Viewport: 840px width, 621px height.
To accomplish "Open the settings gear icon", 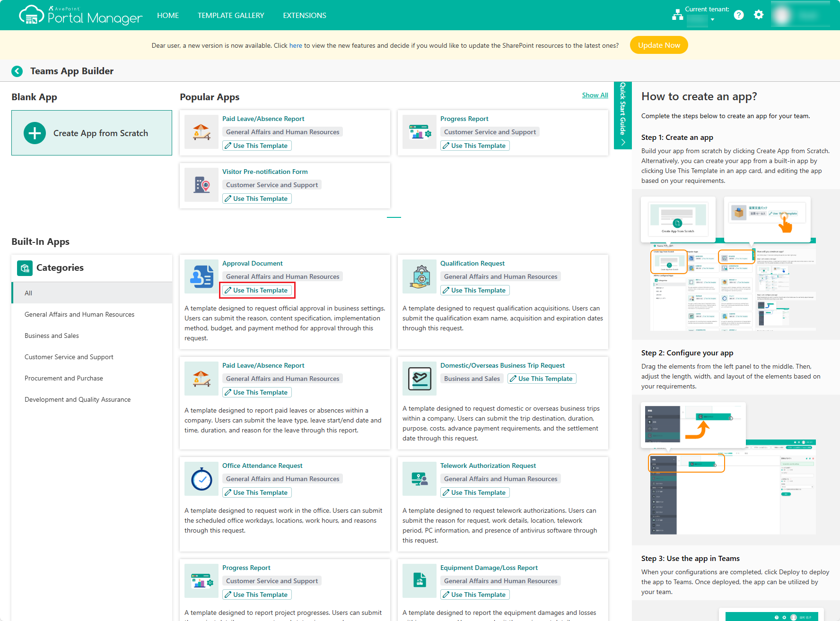I will (759, 15).
